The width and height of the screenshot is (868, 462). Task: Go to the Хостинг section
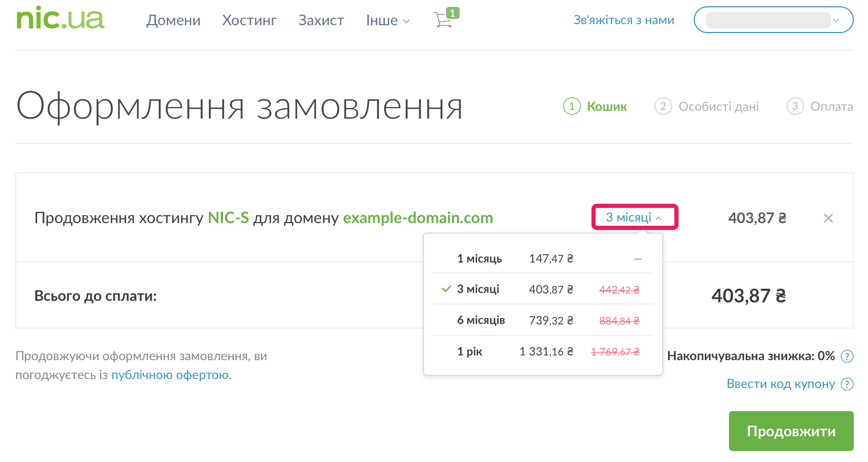click(249, 20)
